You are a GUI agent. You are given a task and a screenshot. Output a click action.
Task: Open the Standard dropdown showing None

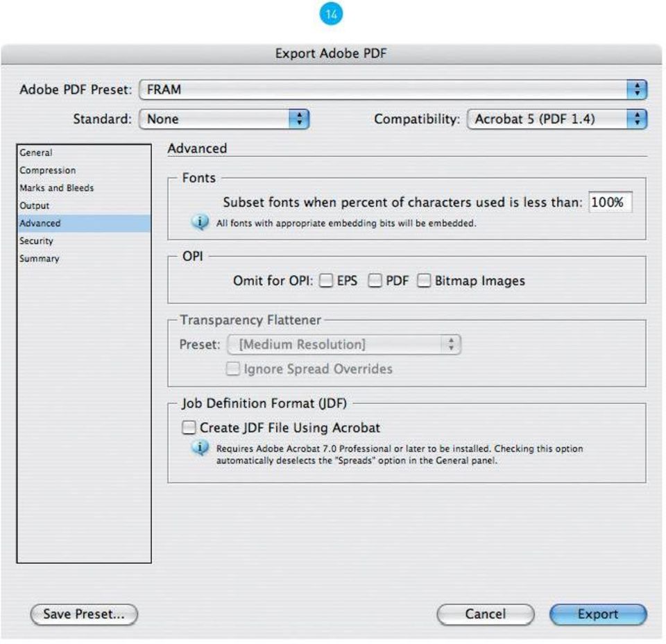click(x=224, y=119)
